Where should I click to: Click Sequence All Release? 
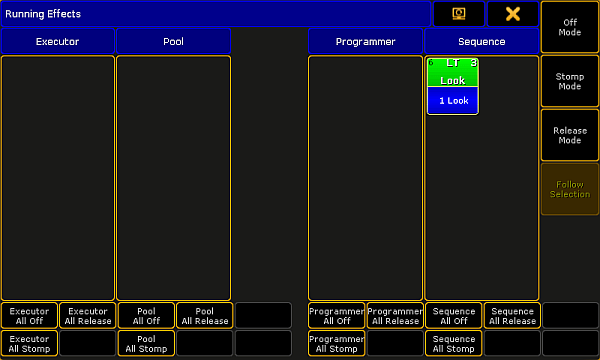(x=512, y=316)
